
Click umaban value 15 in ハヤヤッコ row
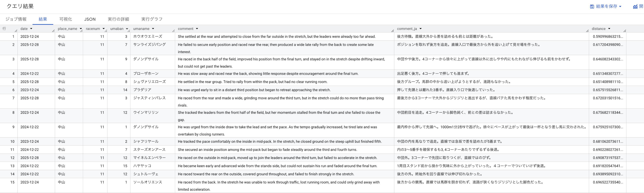[125, 166]
